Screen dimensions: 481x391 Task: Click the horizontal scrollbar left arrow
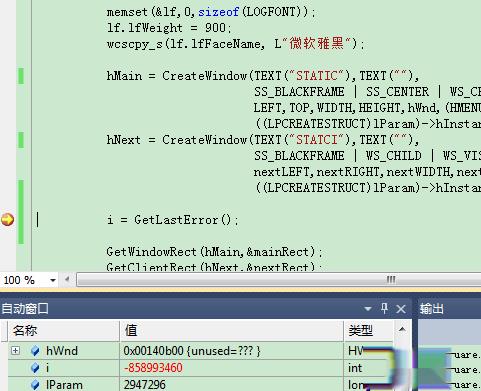click(x=67, y=279)
